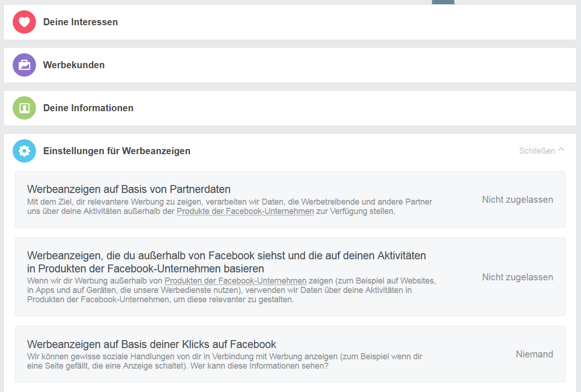Click the Schließen label to close the section
The image size is (581, 392).
pyautogui.click(x=537, y=151)
